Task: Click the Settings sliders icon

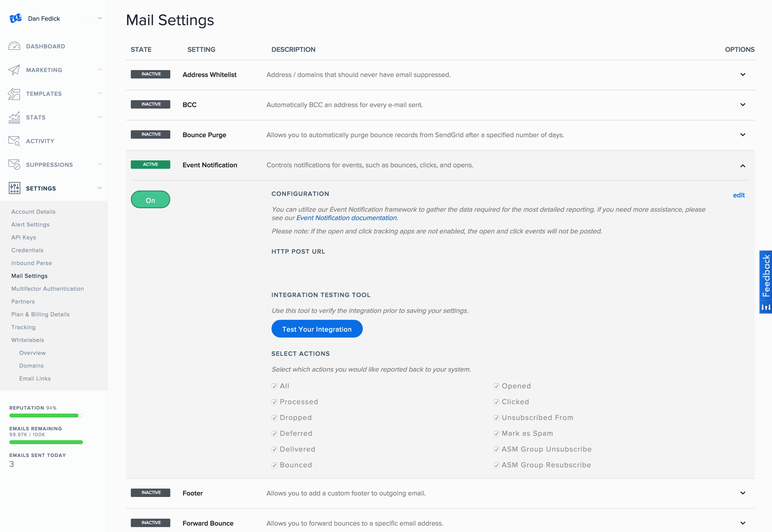Action: [14, 188]
